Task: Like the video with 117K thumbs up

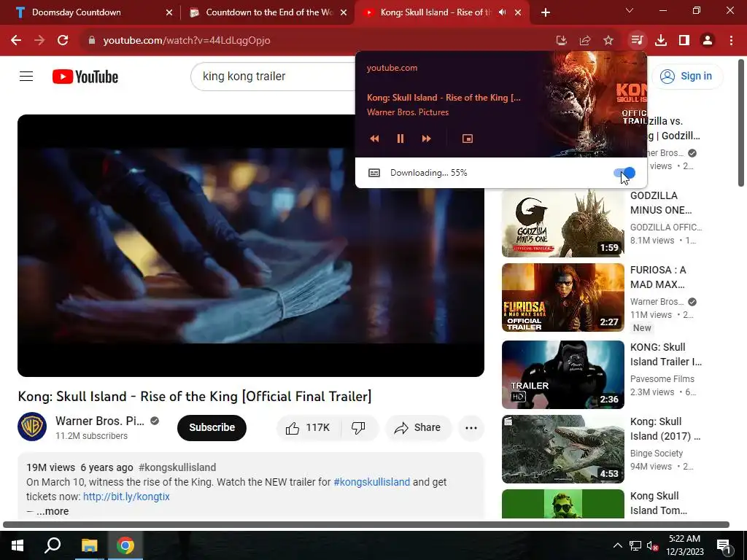Action: [309, 427]
